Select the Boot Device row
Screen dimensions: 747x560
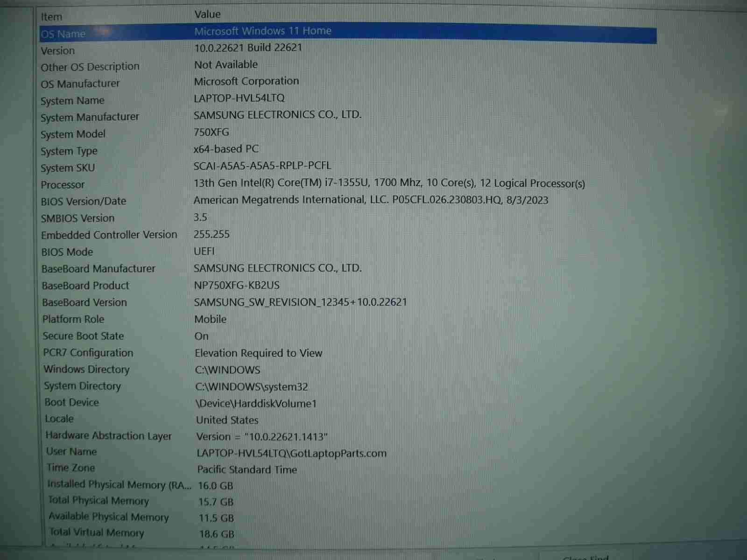pyautogui.click(x=71, y=402)
